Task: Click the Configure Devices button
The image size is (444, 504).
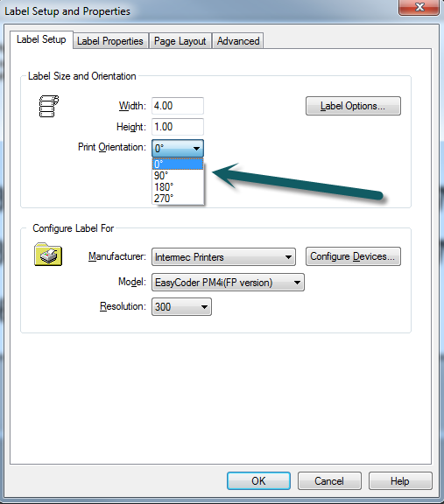Action: pyautogui.click(x=353, y=256)
